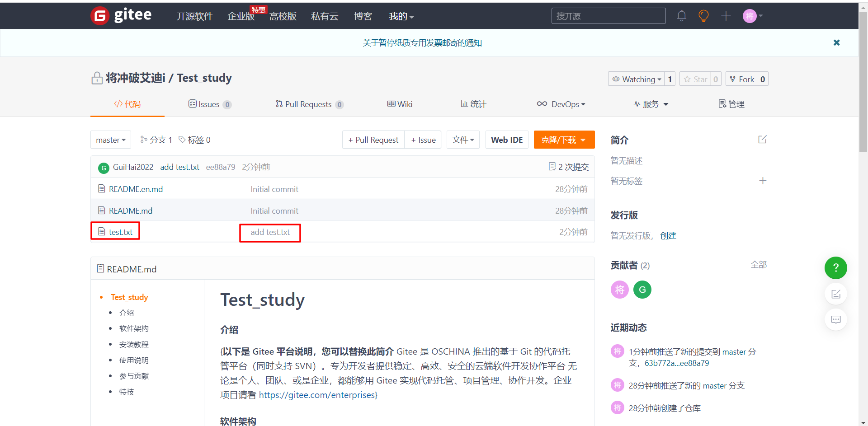Focus the 搜开源 search box
The width and height of the screenshot is (868, 426).
point(609,16)
